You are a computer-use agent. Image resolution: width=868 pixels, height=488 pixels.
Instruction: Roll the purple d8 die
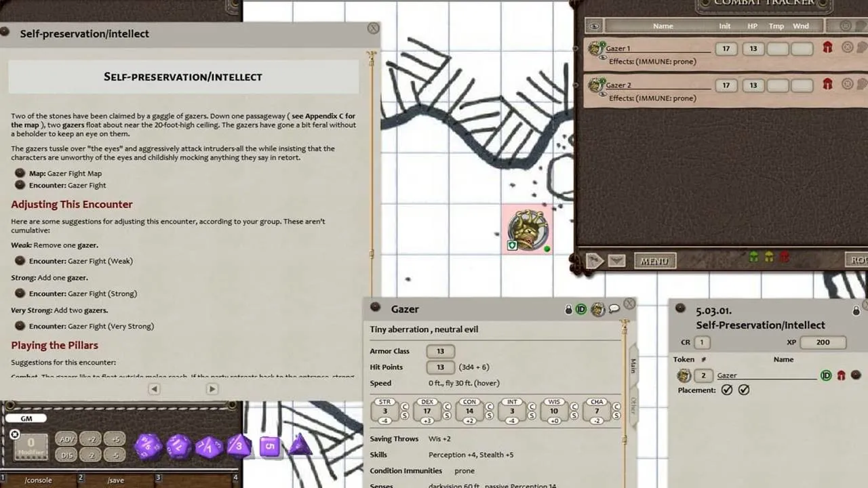(238, 446)
